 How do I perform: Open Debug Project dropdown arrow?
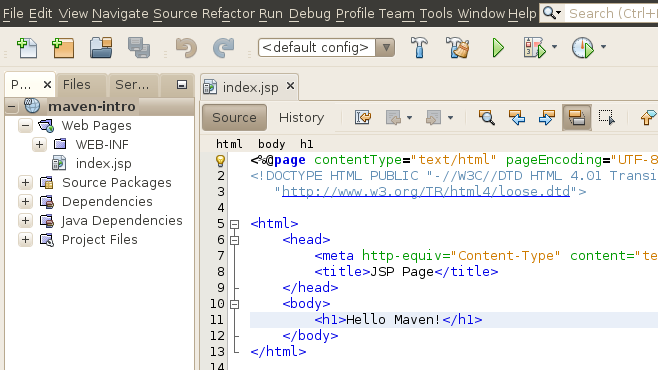click(554, 47)
